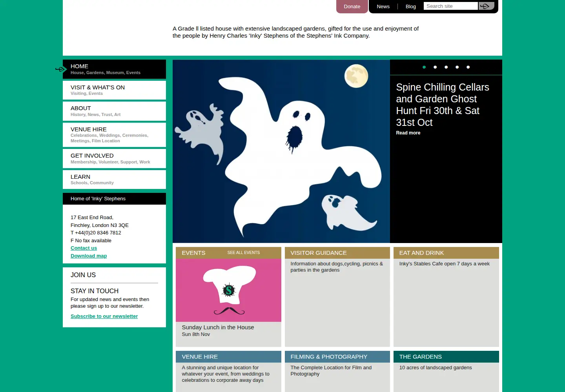Subscribe to our newsletter link
The image size is (565, 392).
click(104, 316)
